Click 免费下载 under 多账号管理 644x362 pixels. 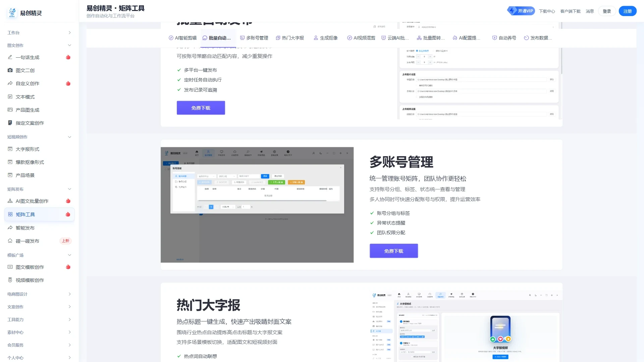coord(394,251)
